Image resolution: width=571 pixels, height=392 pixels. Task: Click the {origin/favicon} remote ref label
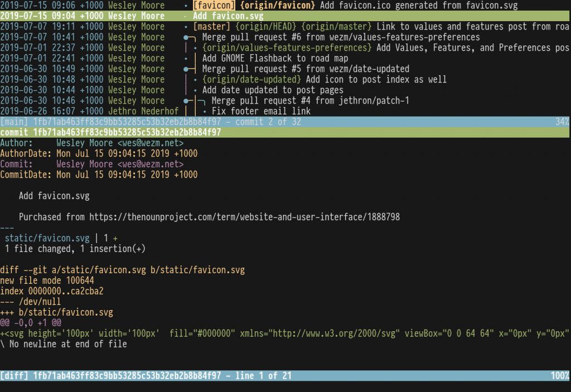pyautogui.click(x=277, y=6)
